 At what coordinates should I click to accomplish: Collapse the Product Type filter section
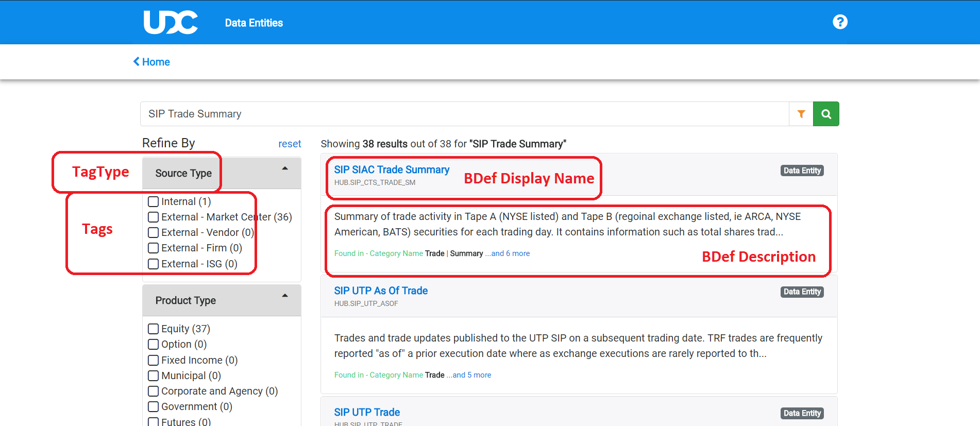pos(285,296)
